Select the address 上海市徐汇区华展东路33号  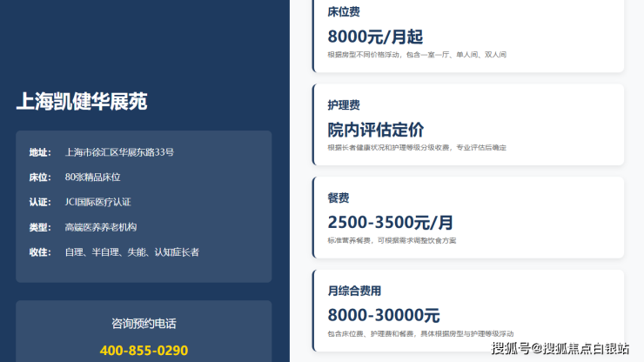point(119,152)
